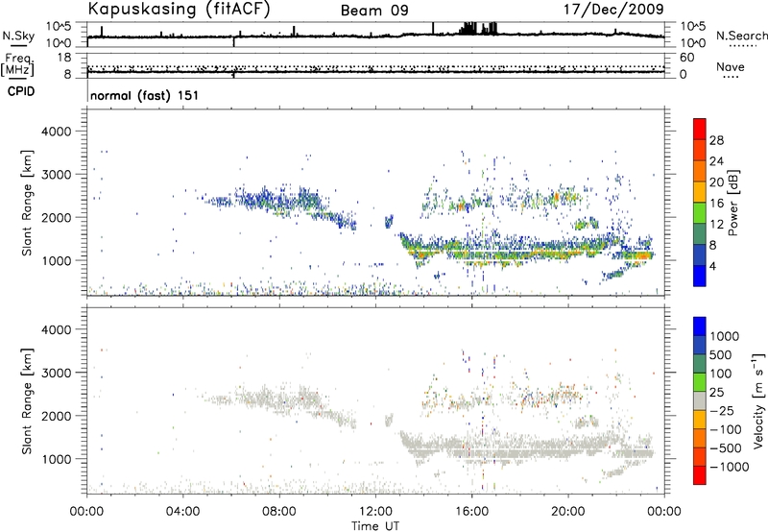Click the 'Nave' legend label
This screenshot has height=532, width=768.
tap(731, 66)
